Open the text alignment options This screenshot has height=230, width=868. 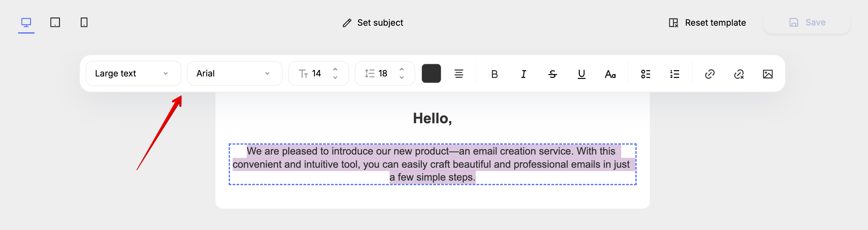(459, 73)
